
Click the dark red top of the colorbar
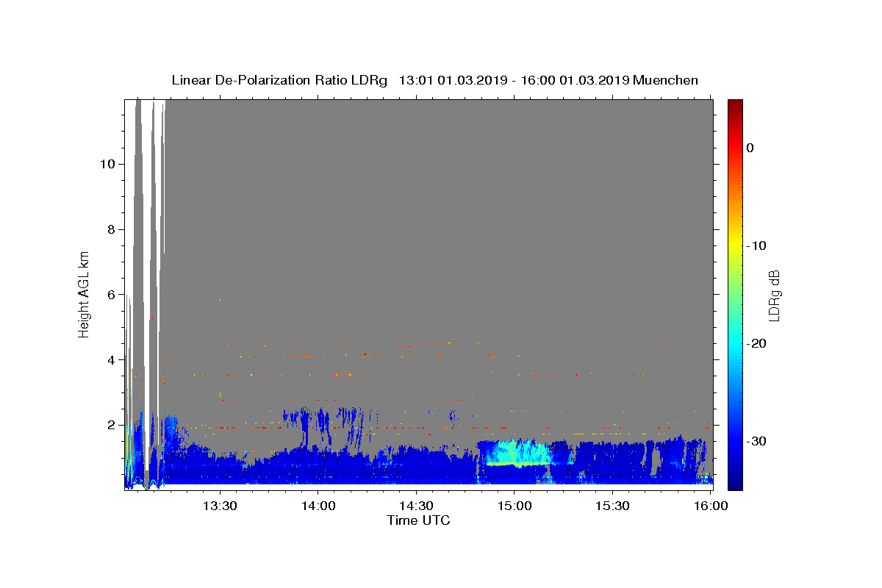tap(734, 105)
